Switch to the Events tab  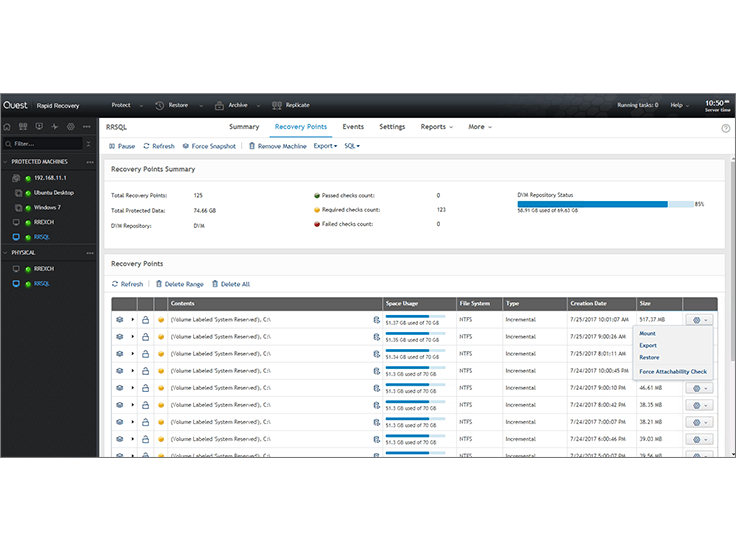pos(353,127)
